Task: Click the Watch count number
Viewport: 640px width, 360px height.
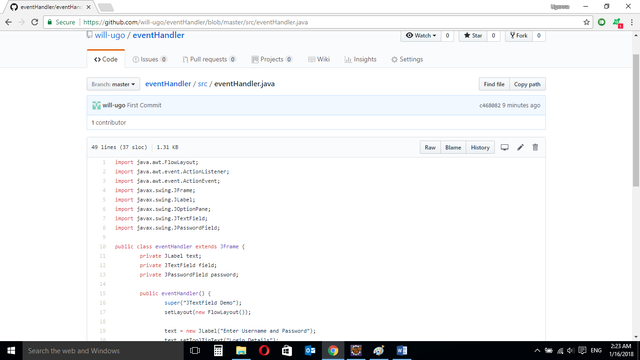Action: [x=447, y=36]
